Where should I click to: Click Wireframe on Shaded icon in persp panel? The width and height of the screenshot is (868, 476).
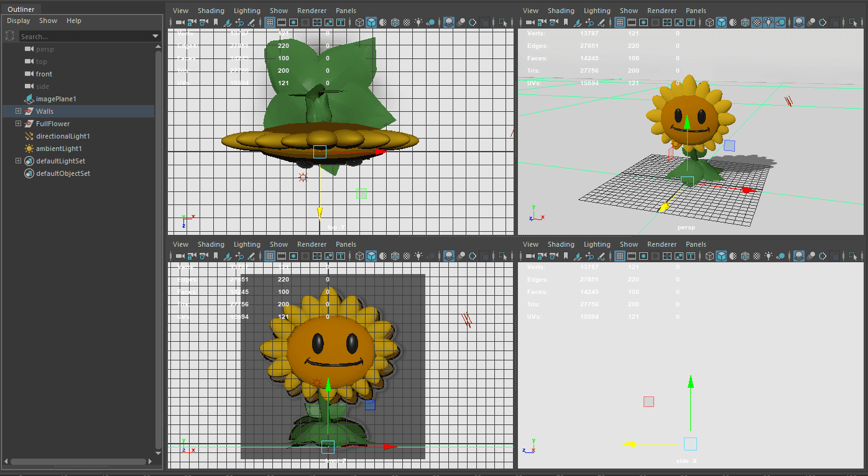point(746,22)
